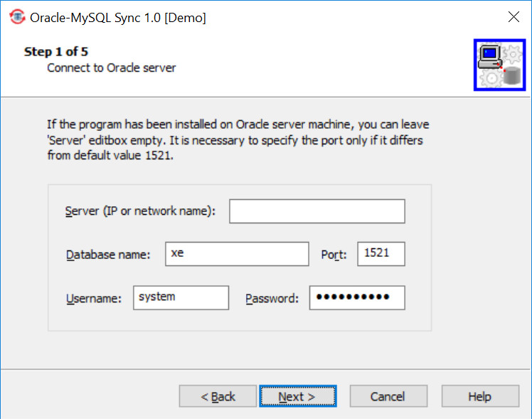This screenshot has width=532, height=419.
Task: Click the window title 'Oracle-MySQL Sync 1.0 [Demo]'
Action: click(x=118, y=18)
